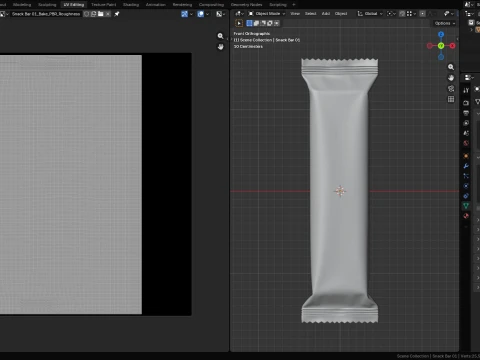Open the Rendering workspace tab
Image resolution: width=480 pixels, height=360 pixels.
pyautogui.click(x=182, y=5)
